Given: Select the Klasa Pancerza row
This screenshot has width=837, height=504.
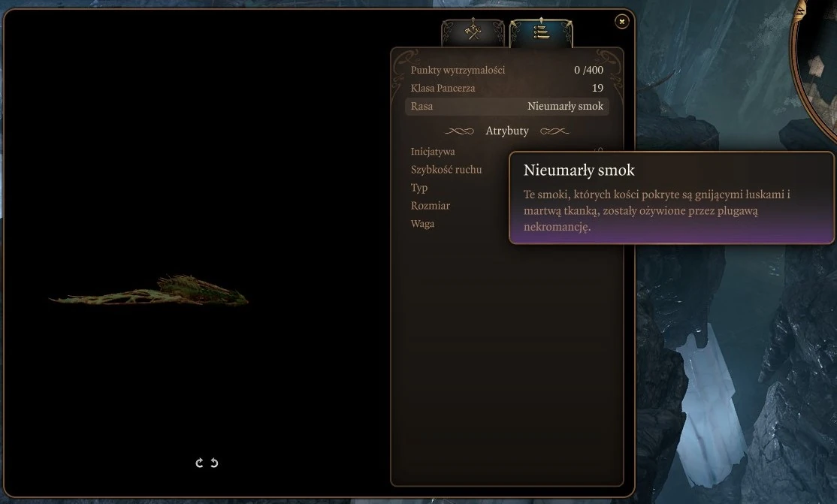Looking at the screenshot, I should 507,88.
